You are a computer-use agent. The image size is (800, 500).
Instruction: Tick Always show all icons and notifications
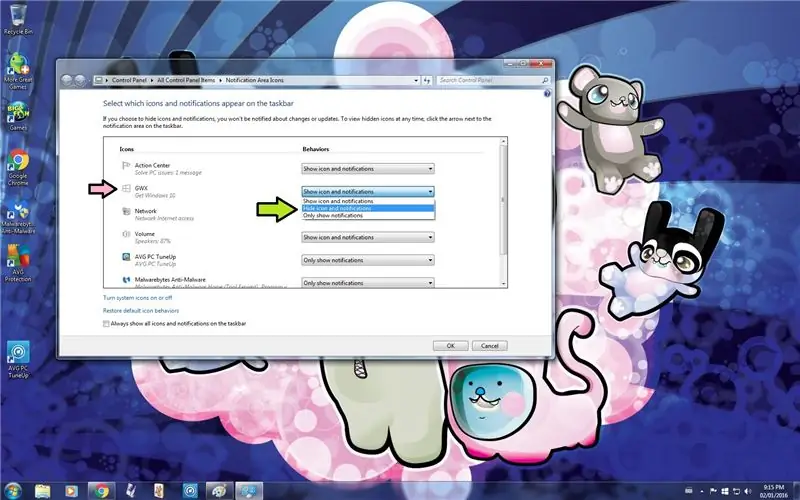point(106,323)
